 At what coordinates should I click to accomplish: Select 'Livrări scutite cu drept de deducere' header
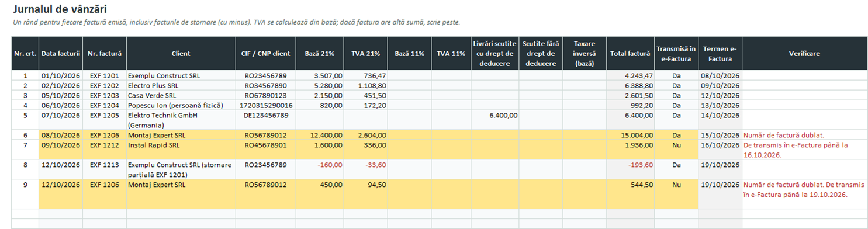495,53
